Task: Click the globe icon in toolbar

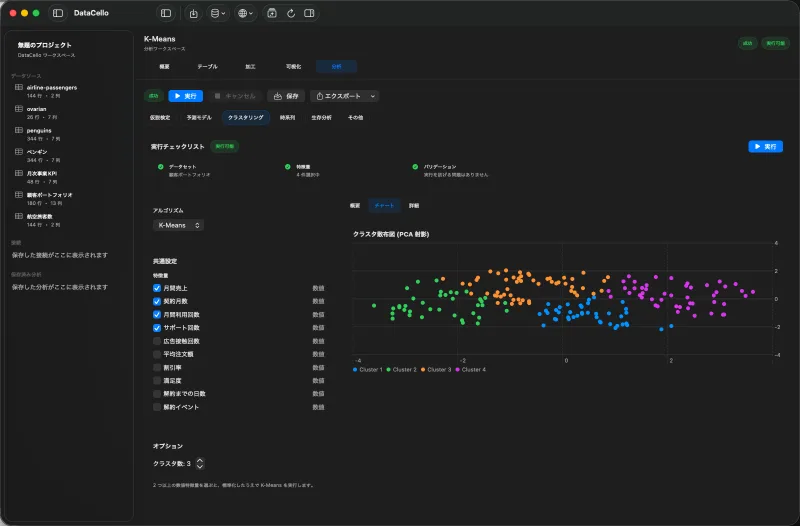Action: pos(245,13)
